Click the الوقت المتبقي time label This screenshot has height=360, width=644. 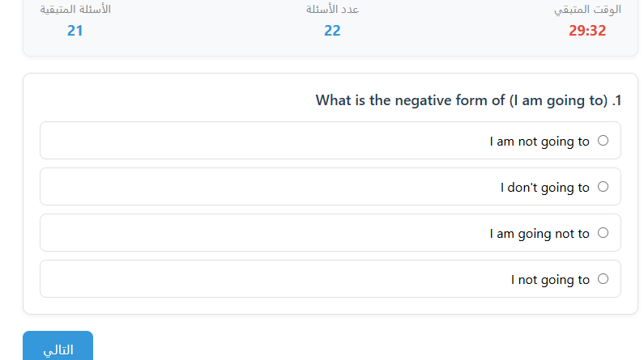tap(587, 10)
